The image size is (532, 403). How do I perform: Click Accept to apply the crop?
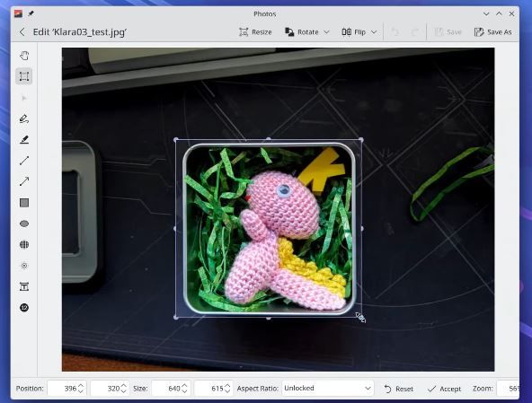click(445, 389)
